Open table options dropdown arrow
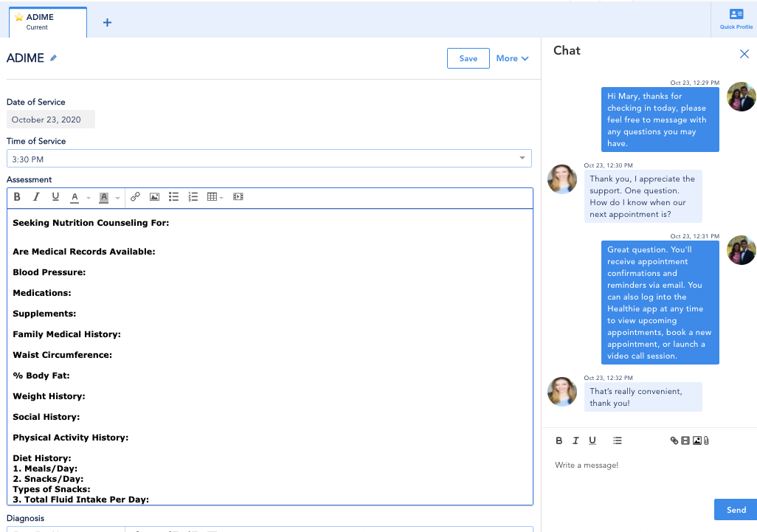Image resolution: width=757 pixels, height=532 pixels. (221, 198)
